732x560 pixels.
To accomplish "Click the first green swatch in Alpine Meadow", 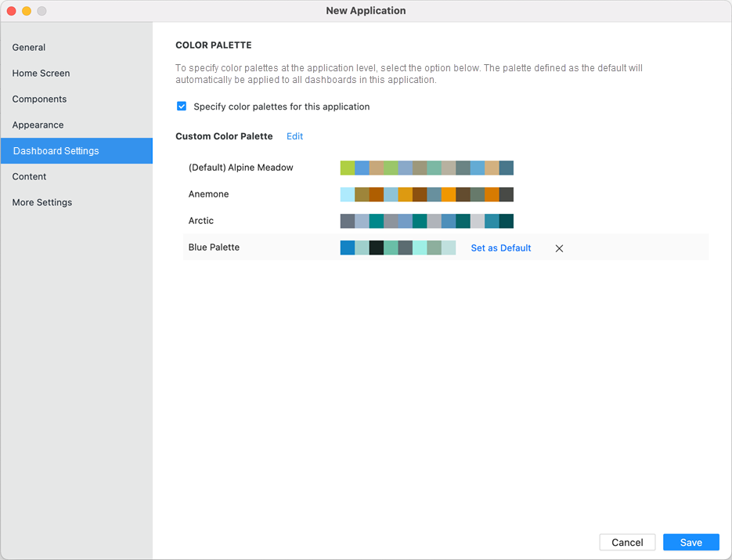I will pos(348,168).
